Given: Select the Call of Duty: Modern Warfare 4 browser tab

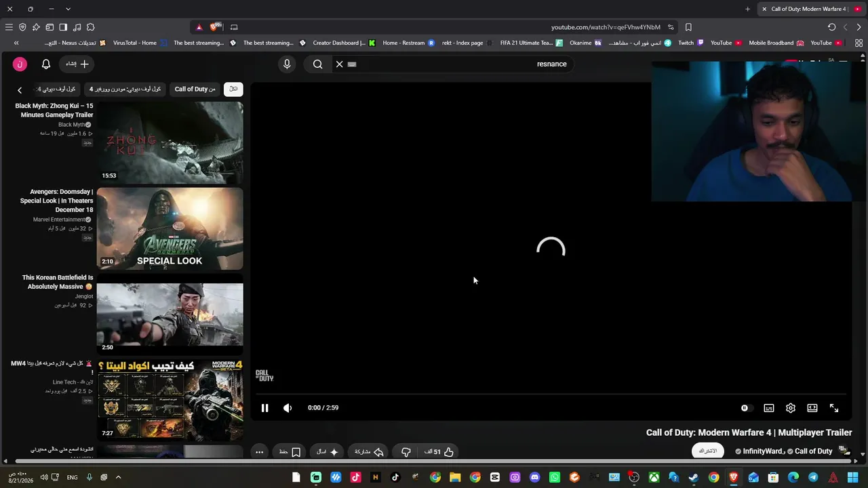Looking at the screenshot, I should coord(810,9).
